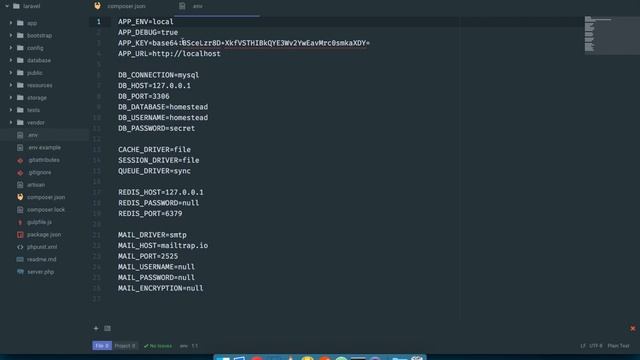The height and width of the screenshot is (360, 640).
Task: Click the readme.md book icon
Action: tap(20, 259)
